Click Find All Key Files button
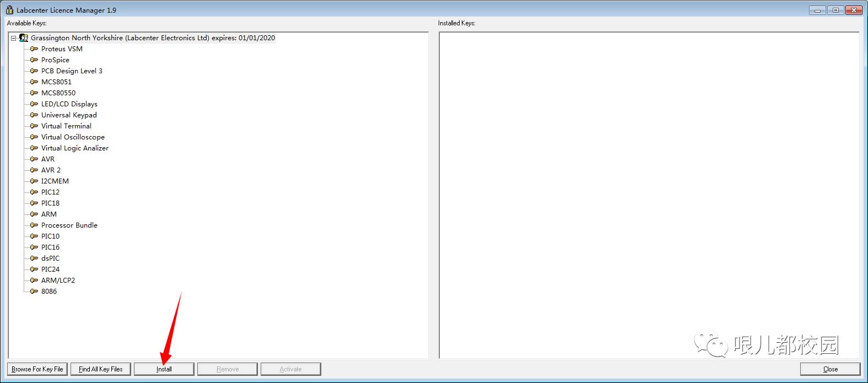This screenshot has height=383, width=868. 101,369
